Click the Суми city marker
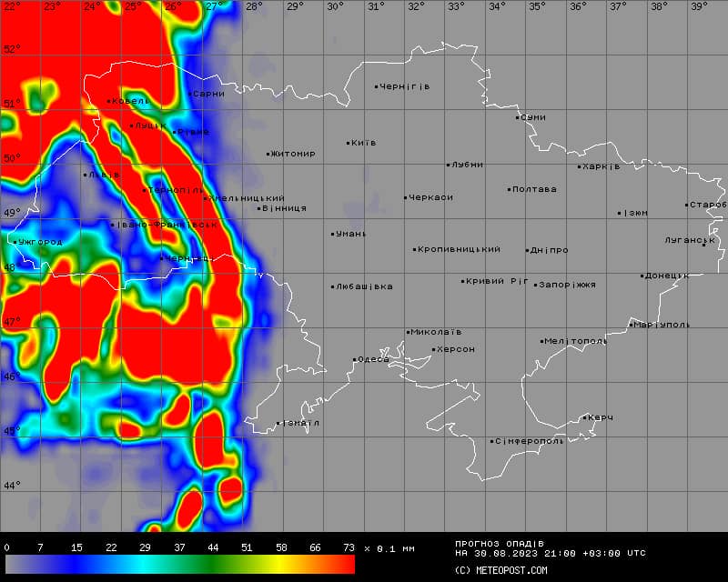The height and width of the screenshot is (582, 728). (518, 117)
